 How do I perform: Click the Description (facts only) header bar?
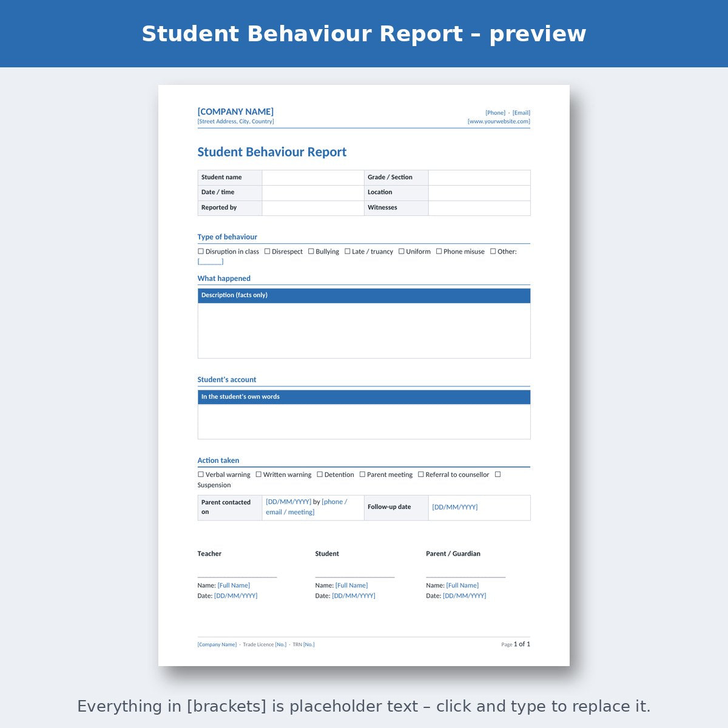pos(364,295)
